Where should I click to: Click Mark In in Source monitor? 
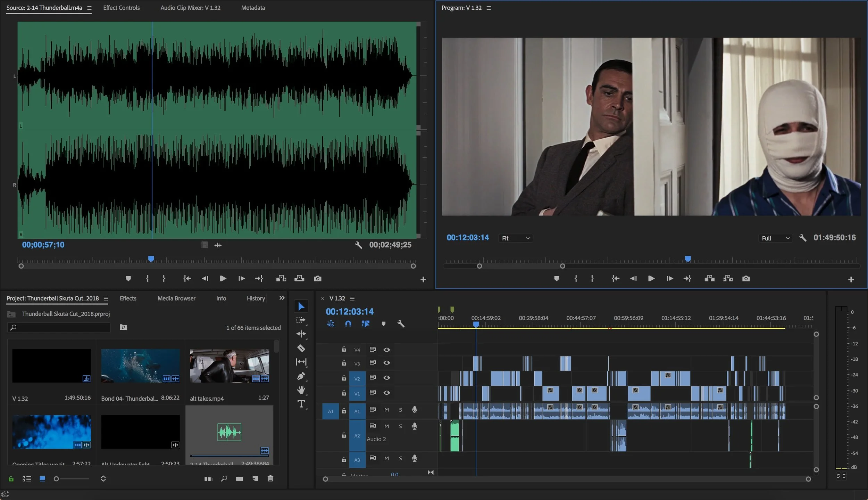click(x=148, y=279)
